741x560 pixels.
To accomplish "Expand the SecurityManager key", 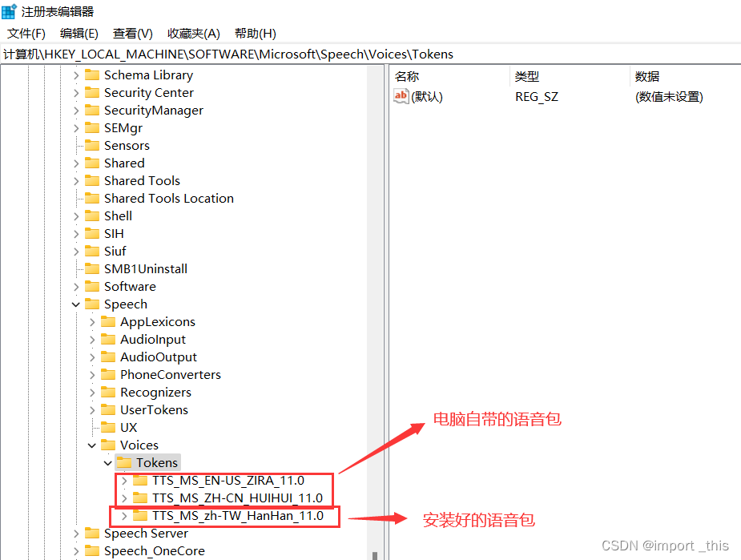I will 76,111.
